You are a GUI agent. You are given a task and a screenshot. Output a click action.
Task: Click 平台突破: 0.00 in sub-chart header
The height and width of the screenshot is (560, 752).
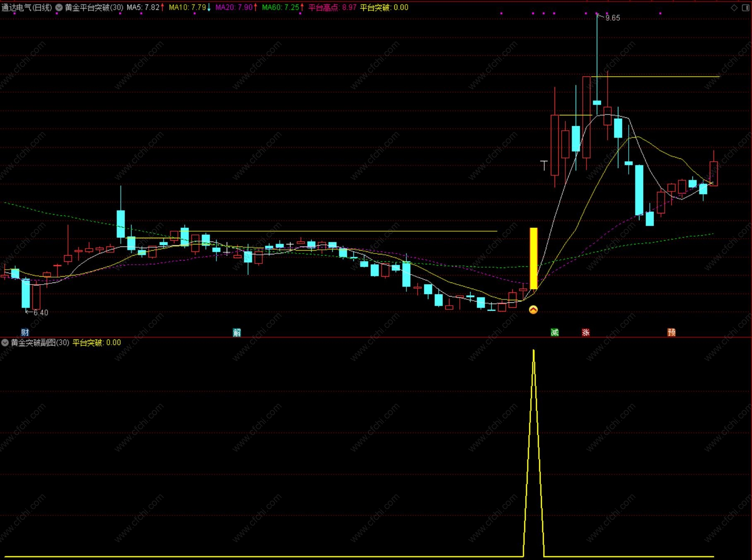pyautogui.click(x=97, y=342)
